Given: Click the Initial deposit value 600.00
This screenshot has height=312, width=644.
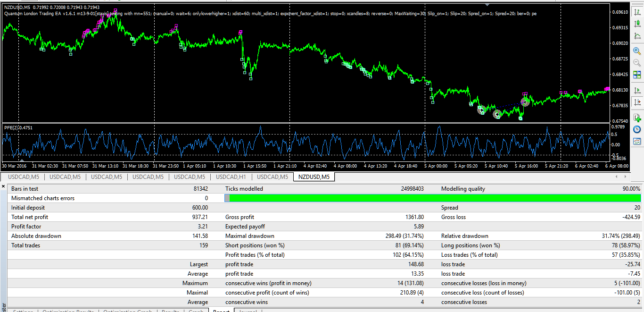Looking at the screenshot, I should 200,208.
